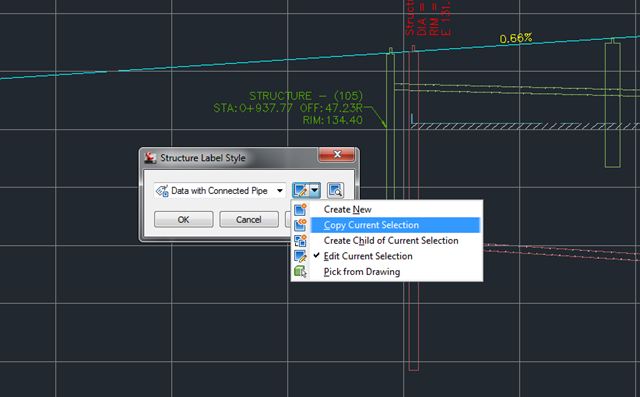This screenshot has width=640, height=397.
Task: Click the Structure Label Style title text
Action: pos(203,158)
